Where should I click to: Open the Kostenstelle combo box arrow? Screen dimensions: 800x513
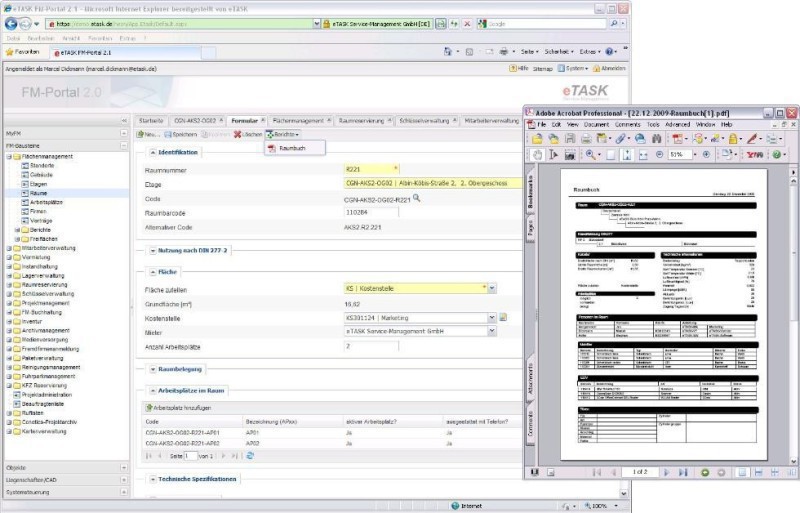492,317
